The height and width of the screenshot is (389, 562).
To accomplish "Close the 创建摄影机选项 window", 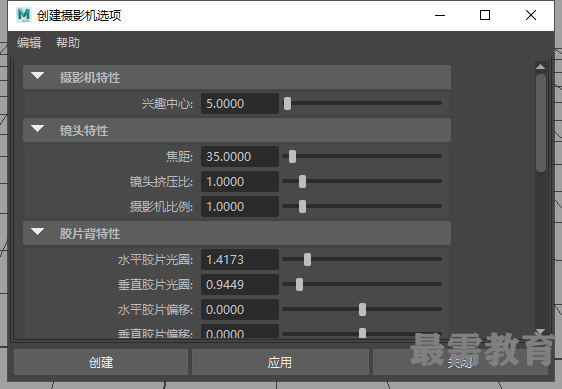I will pos(531,15).
